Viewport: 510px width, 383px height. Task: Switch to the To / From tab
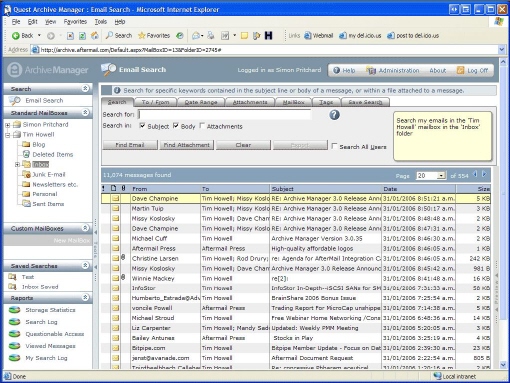click(155, 102)
